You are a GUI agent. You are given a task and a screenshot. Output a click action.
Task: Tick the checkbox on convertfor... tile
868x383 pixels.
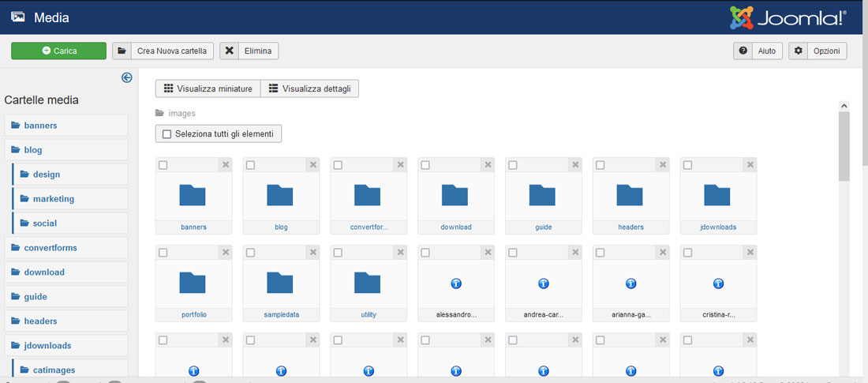point(338,165)
